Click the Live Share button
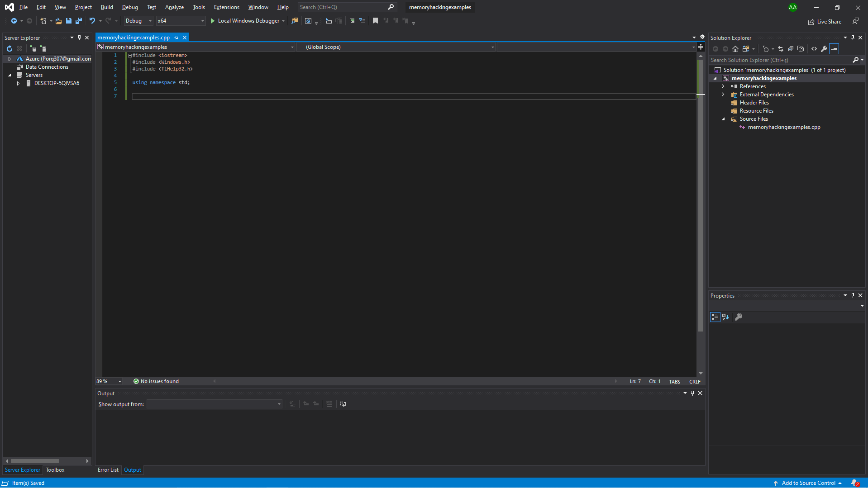Viewport: 868px width, 488px height. pos(825,22)
